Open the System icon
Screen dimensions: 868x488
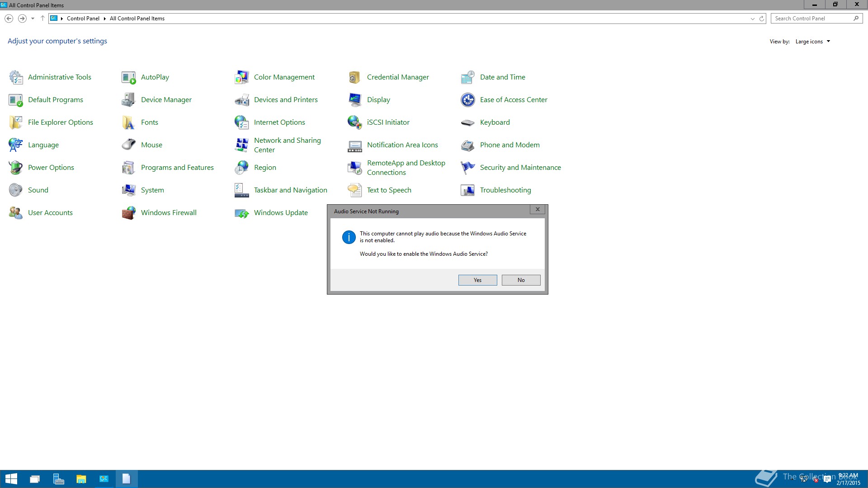click(x=129, y=190)
